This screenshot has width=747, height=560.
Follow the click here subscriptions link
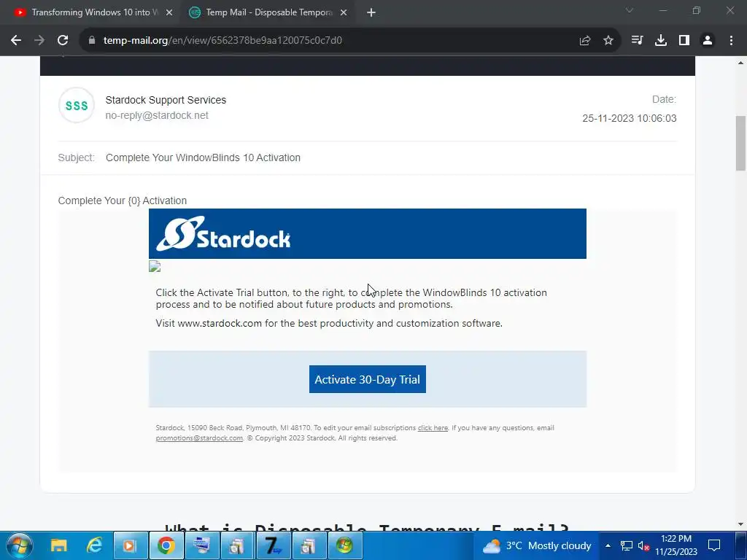click(433, 428)
